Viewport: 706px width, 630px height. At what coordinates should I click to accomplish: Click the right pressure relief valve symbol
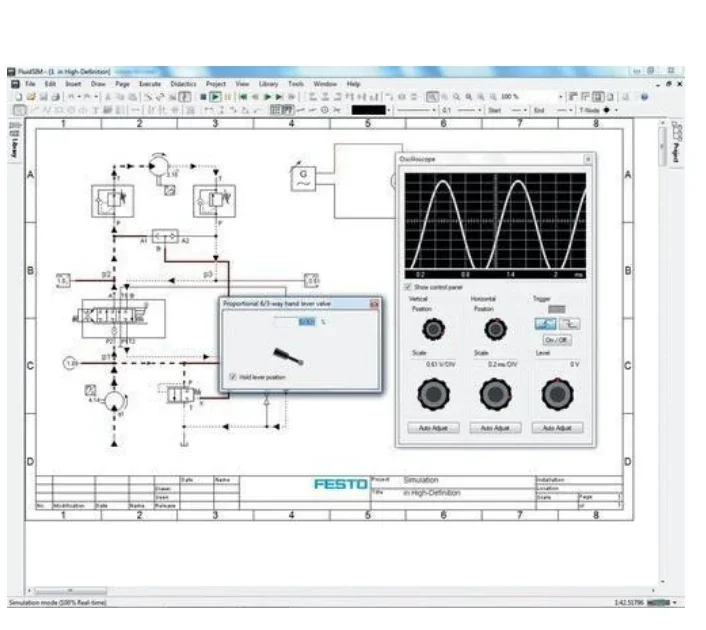click(214, 201)
